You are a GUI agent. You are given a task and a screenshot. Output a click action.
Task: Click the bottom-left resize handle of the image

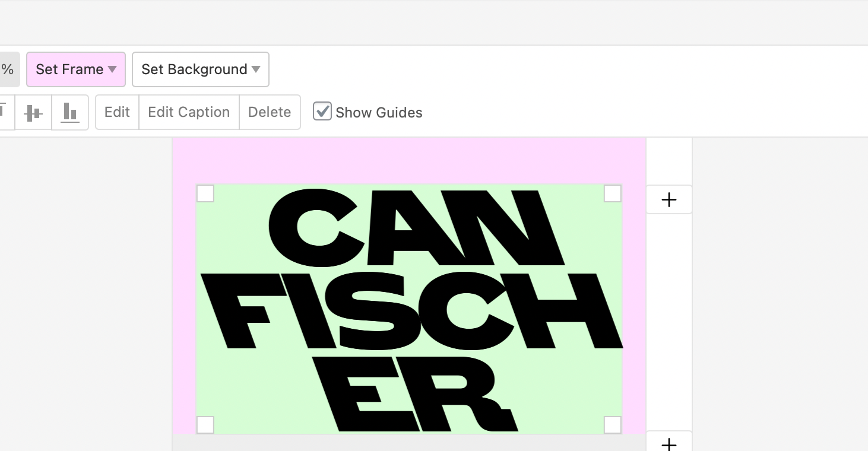[205, 425]
